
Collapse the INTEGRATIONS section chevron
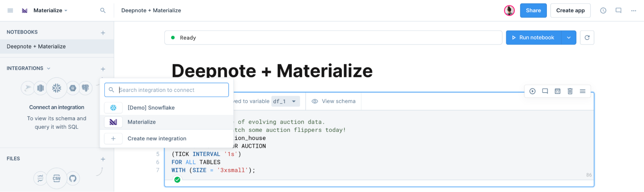49,69
